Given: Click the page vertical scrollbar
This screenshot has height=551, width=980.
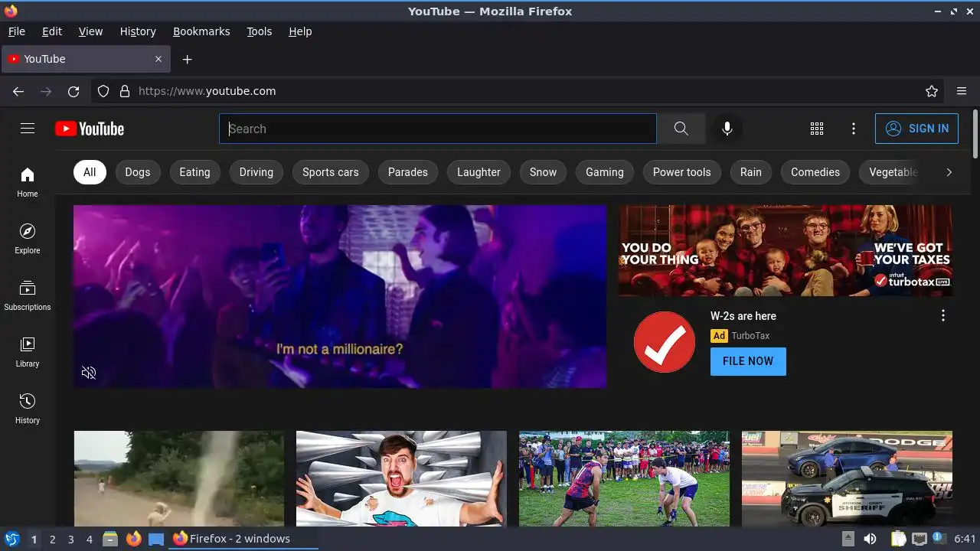Looking at the screenshot, I should (x=975, y=135).
